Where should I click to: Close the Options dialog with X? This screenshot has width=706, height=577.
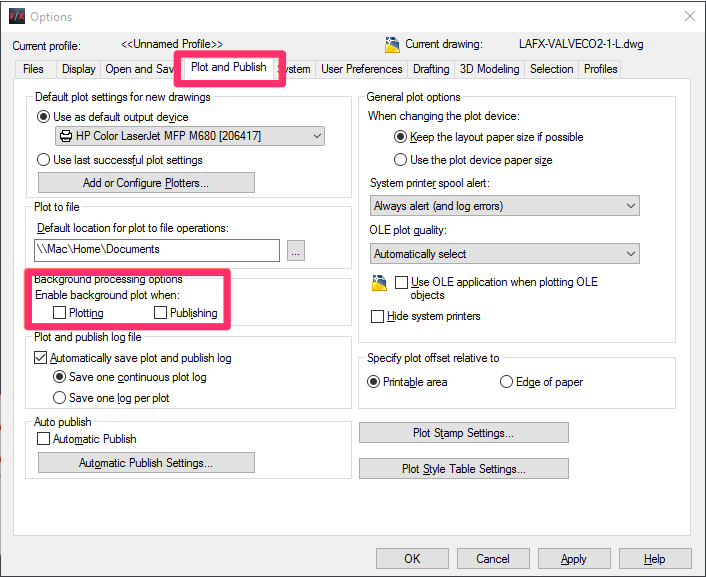[x=689, y=17]
